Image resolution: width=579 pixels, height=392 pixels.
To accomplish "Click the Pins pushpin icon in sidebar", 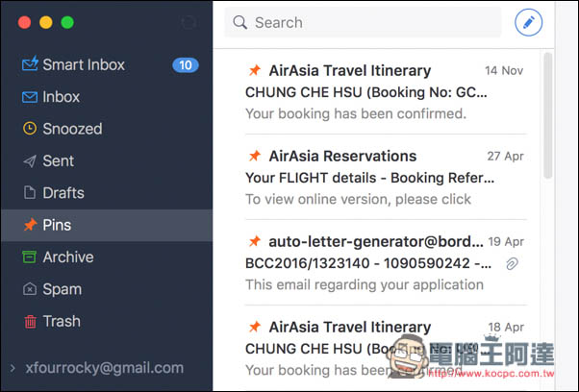I will (30, 224).
